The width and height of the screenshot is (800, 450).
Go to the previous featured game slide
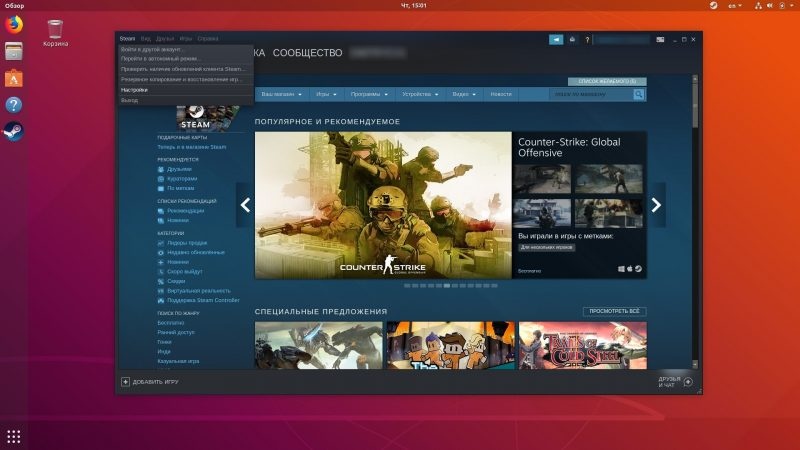point(245,205)
